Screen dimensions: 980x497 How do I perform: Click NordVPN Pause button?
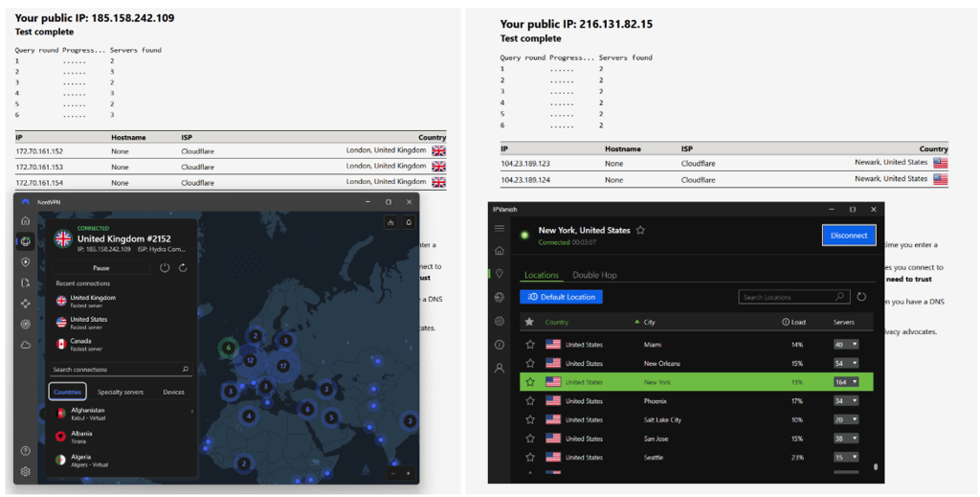[101, 267]
